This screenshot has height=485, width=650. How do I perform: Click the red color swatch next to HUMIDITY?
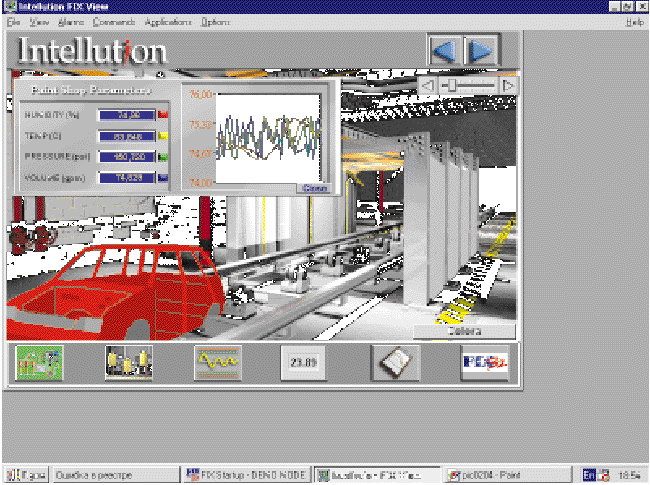(x=163, y=114)
